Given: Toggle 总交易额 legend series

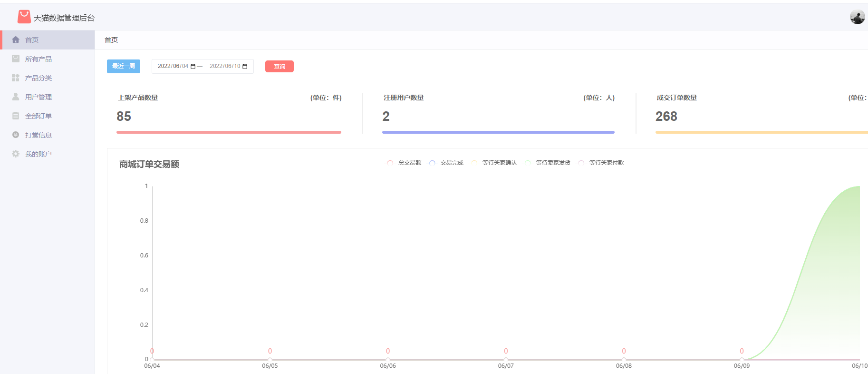Looking at the screenshot, I should [403, 163].
